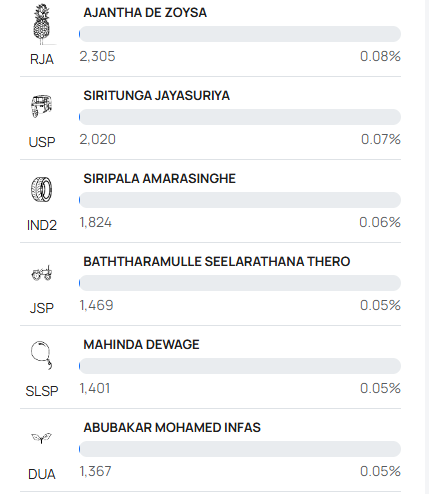
Task: Click the vote progress bar for Ajantha De Zoysa
Action: (240, 34)
